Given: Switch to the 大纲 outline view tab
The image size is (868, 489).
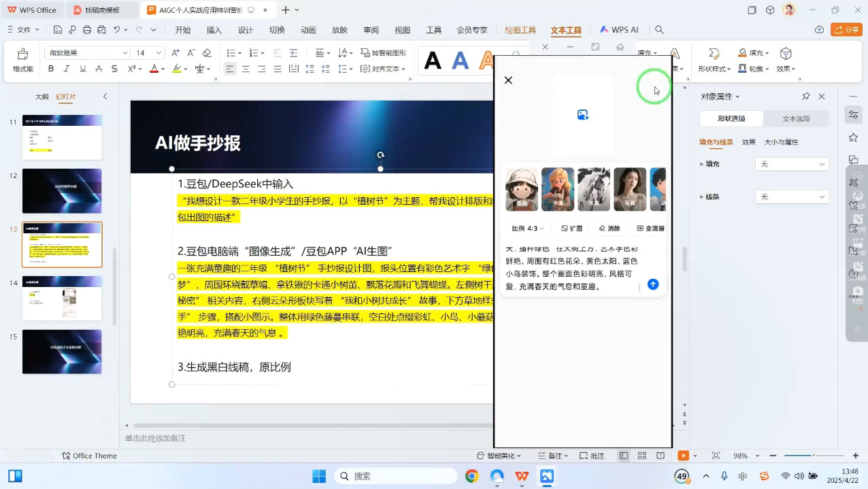Looking at the screenshot, I should coord(41,97).
